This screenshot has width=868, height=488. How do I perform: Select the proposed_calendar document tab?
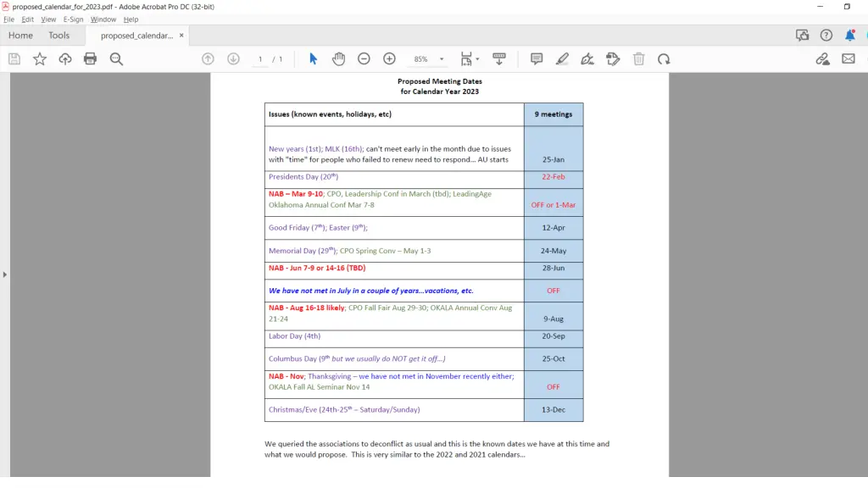tap(136, 36)
